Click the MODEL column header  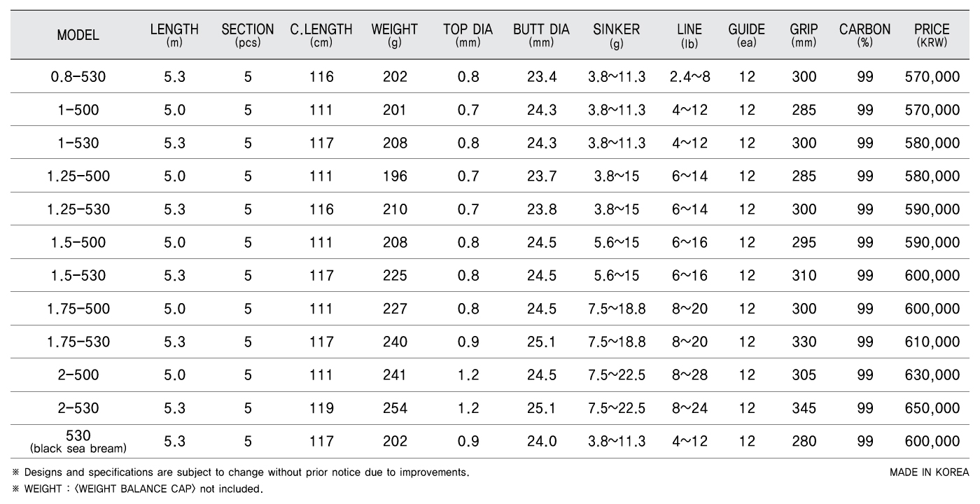coord(78,35)
